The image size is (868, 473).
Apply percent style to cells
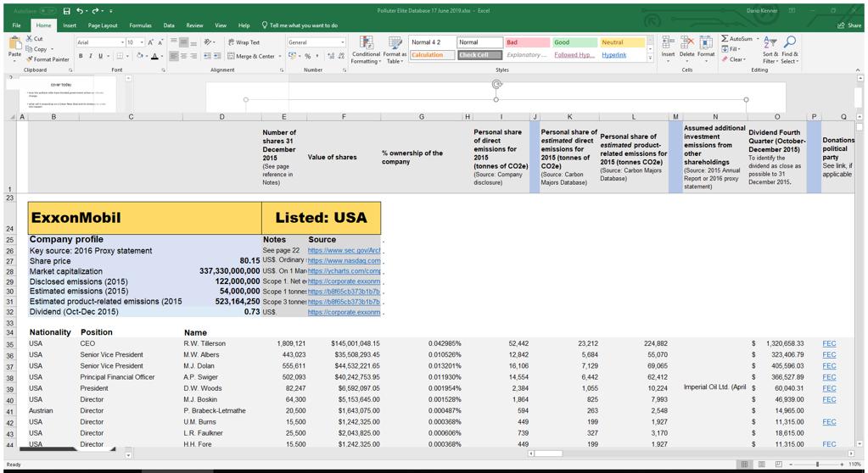(x=308, y=56)
